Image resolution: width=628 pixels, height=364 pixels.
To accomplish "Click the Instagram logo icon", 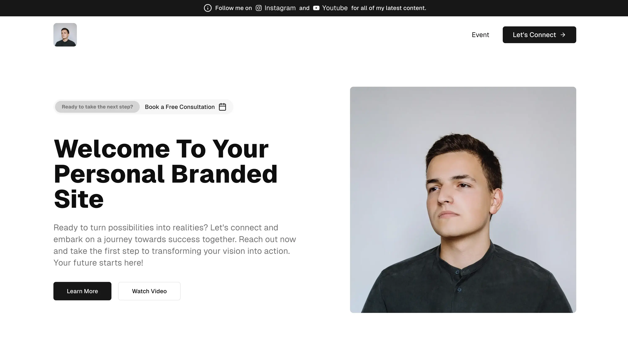I will click(x=259, y=8).
